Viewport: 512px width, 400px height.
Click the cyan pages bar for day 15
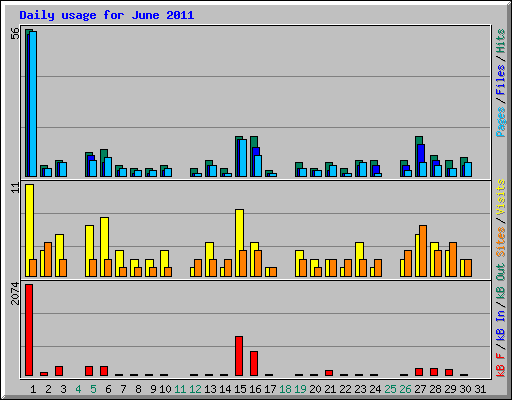tap(243, 158)
